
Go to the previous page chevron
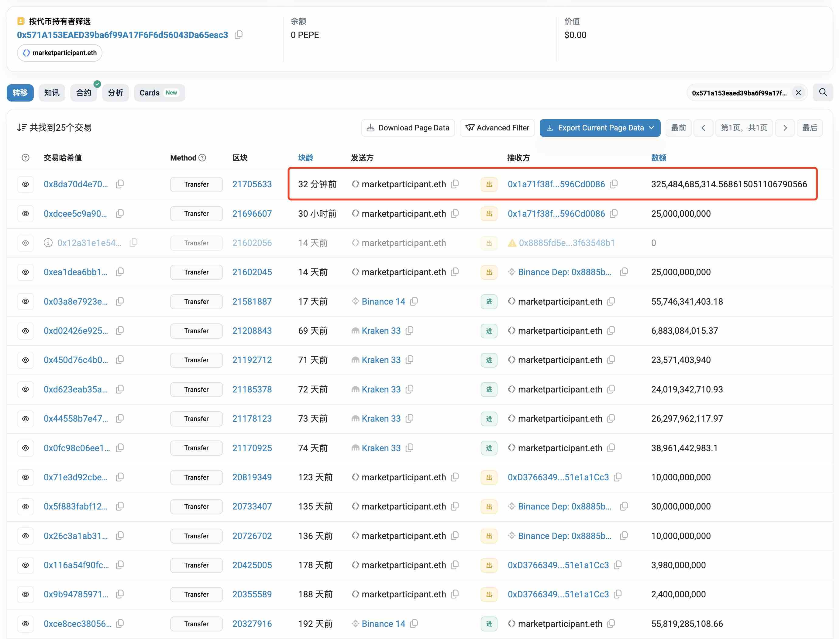coord(703,128)
